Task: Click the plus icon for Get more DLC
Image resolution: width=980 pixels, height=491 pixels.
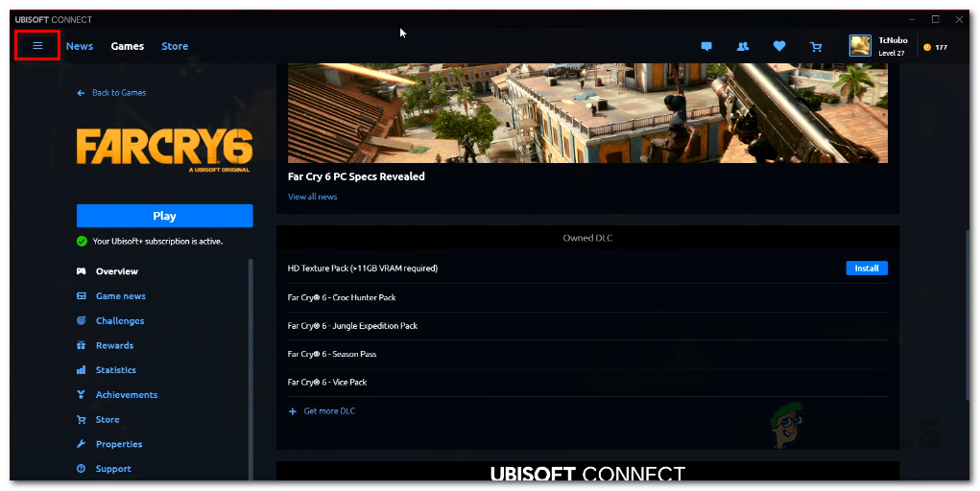Action: 293,411
